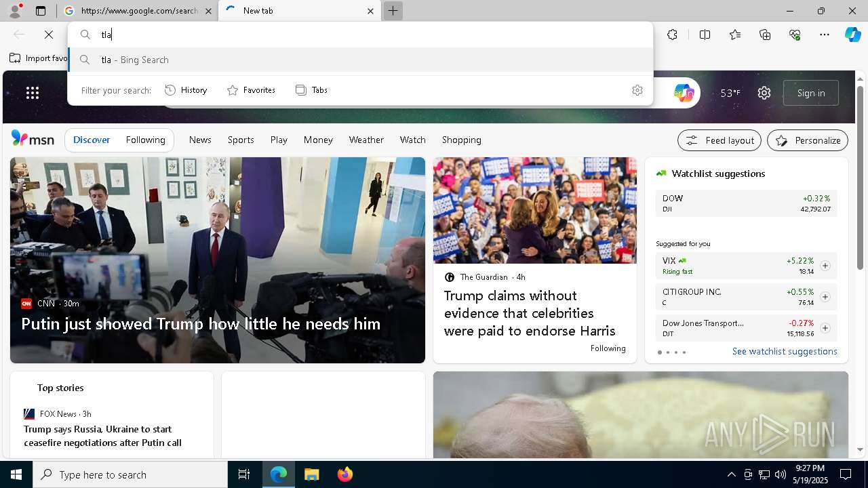The height and width of the screenshot is (488, 868).
Task: Open Task View on the taskbar
Action: coord(244,474)
